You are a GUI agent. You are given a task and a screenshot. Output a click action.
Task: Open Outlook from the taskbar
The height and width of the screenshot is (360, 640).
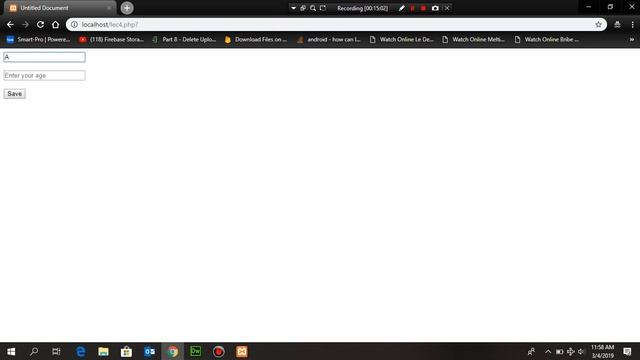pos(149,351)
